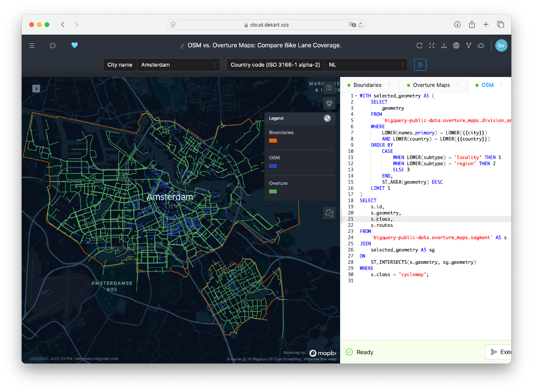Click the translate icon in address bar
This screenshot has height=392, width=533.
pos(352,25)
